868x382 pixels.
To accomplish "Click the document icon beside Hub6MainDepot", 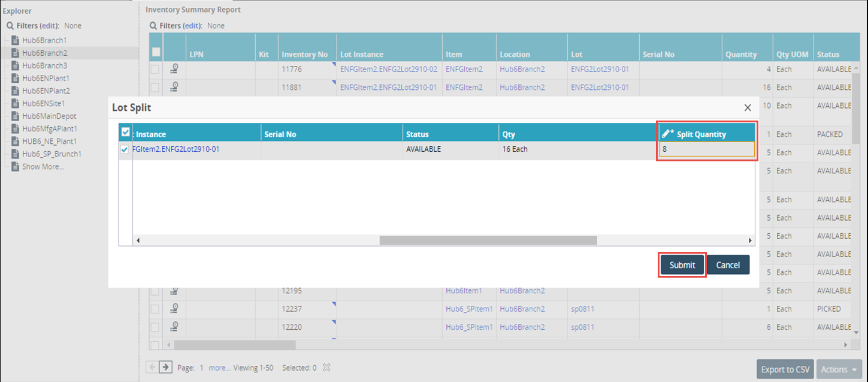I will [x=16, y=116].
